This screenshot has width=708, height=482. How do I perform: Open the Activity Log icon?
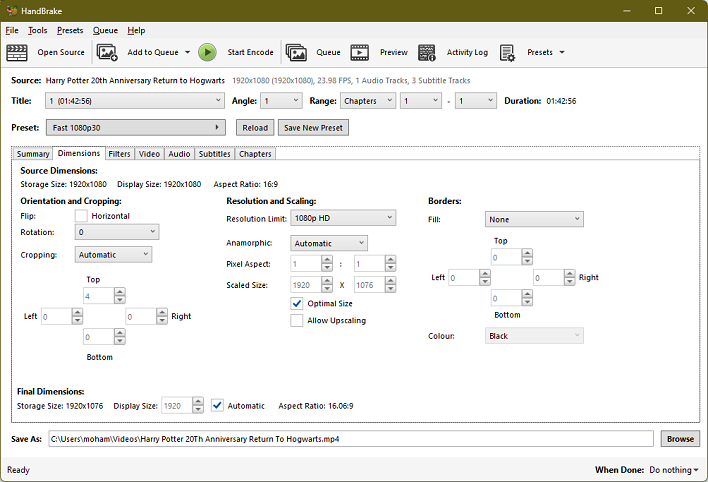pos(427,53)
